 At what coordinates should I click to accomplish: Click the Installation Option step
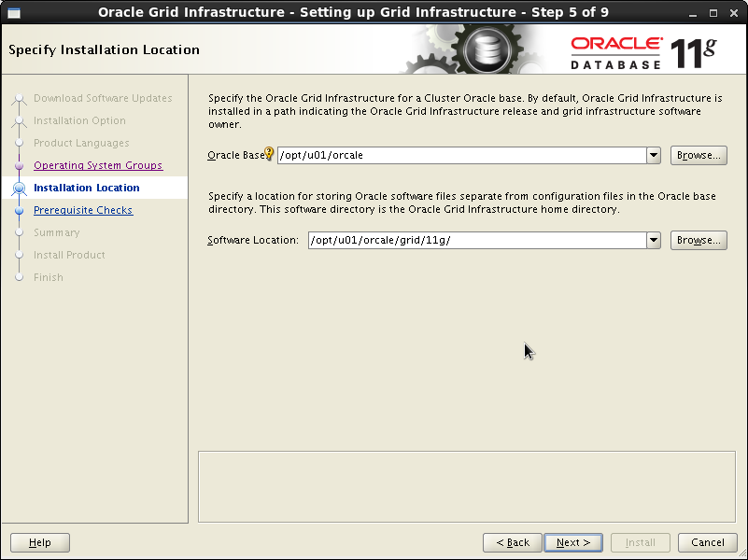point(79,120)
